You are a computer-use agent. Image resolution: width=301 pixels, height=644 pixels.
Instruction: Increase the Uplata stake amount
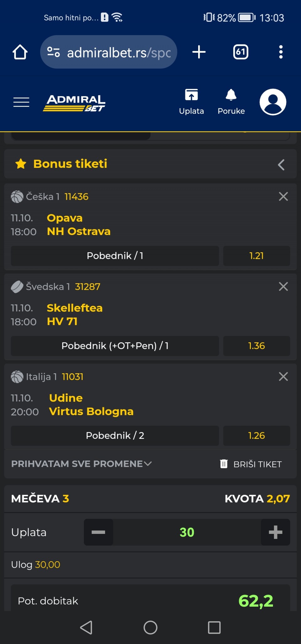point(275,532)
